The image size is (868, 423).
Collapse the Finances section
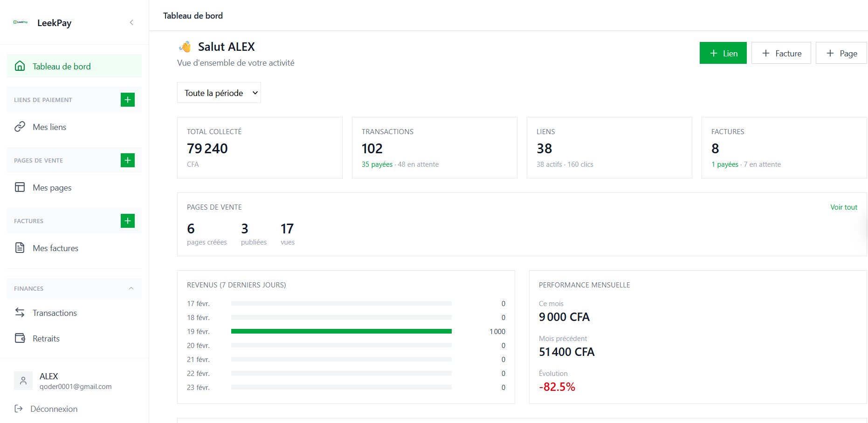[131, 288]
